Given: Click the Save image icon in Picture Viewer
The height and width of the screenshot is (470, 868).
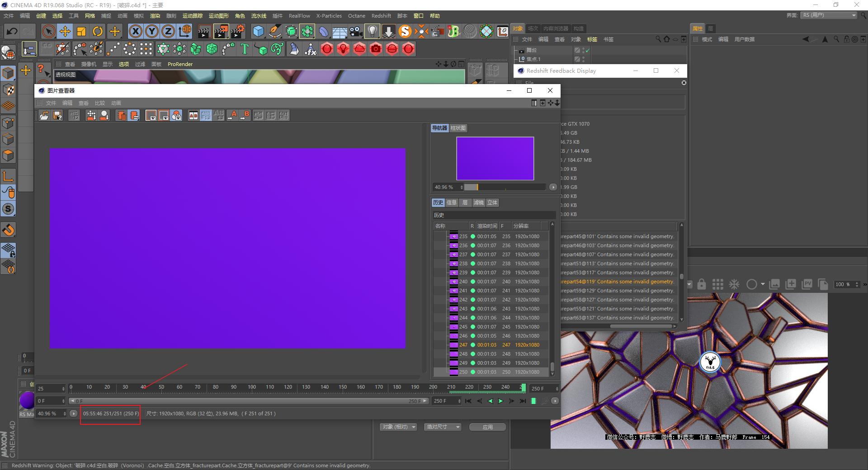Looking at the screenshot, I should [x=57, y=115].
